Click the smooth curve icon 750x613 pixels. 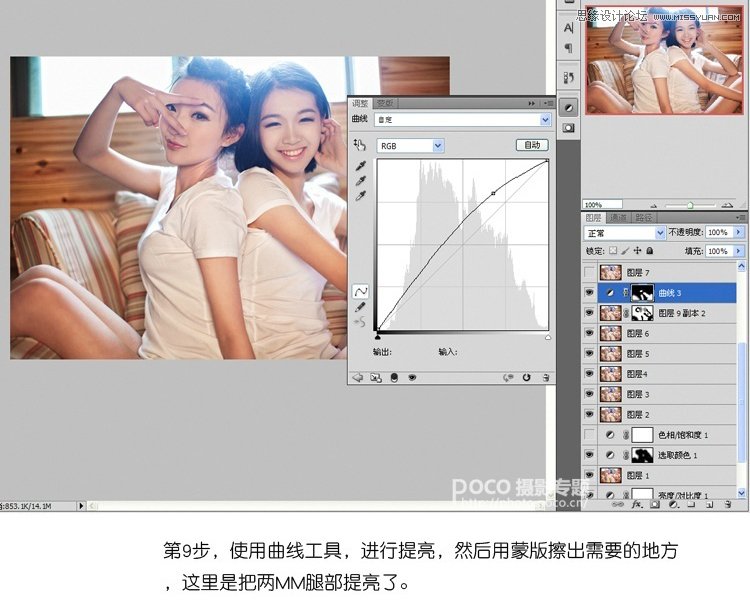coord(360,322)
